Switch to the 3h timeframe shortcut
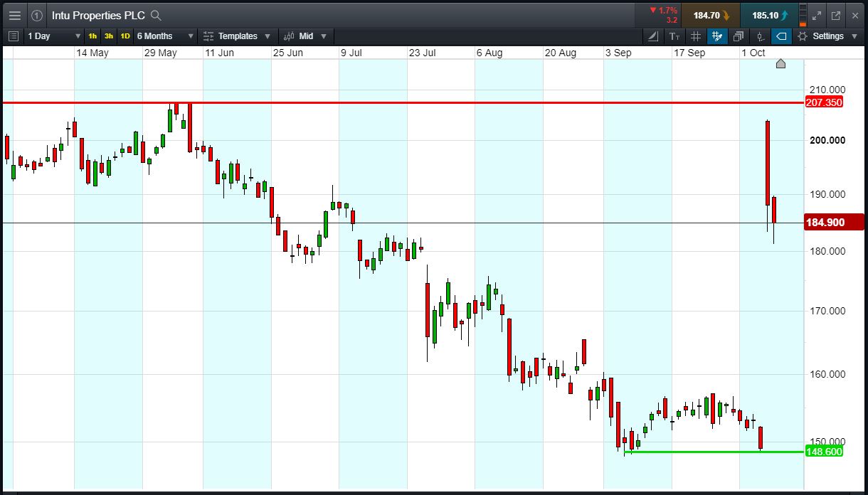Screen dimensions: 868x495 [108, 36]
